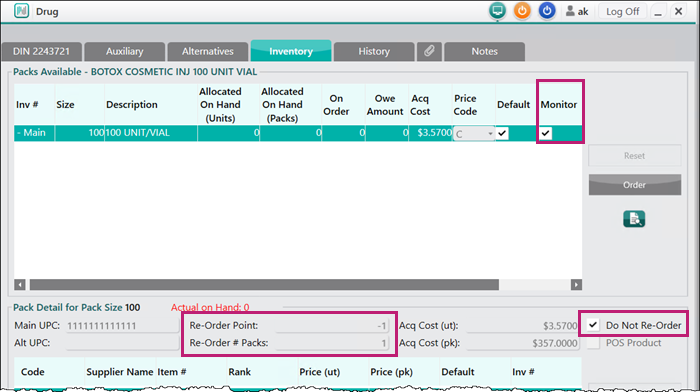Click the blue power icon
700x392 pixels.
click(x=547, y=11)
